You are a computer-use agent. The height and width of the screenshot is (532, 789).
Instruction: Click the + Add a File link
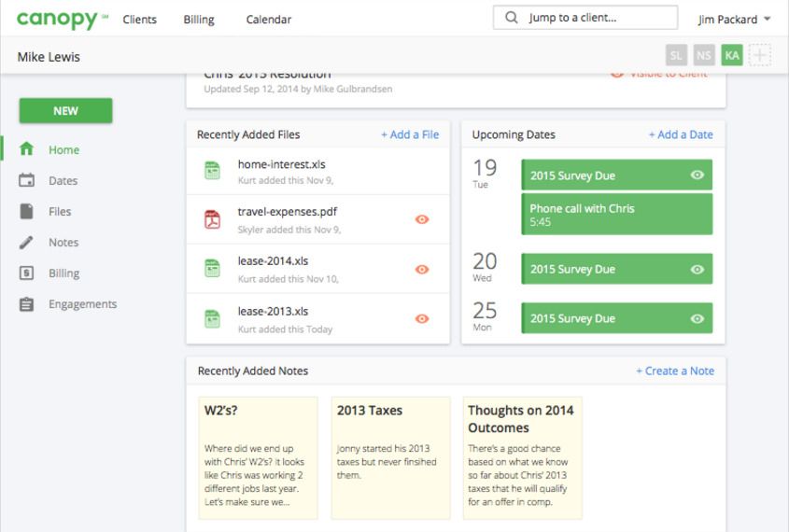(409, 134)
